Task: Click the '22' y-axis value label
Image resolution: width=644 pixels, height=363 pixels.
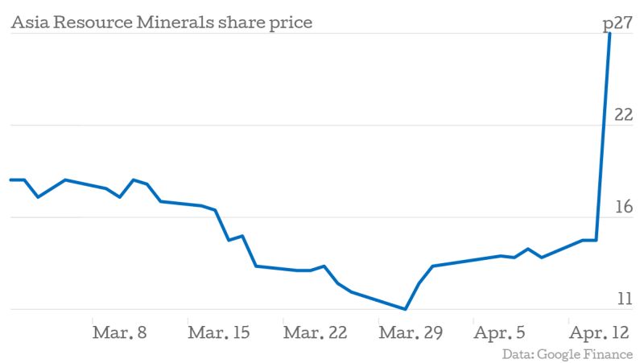Action: pyautogui.click(x=624, y=115)
